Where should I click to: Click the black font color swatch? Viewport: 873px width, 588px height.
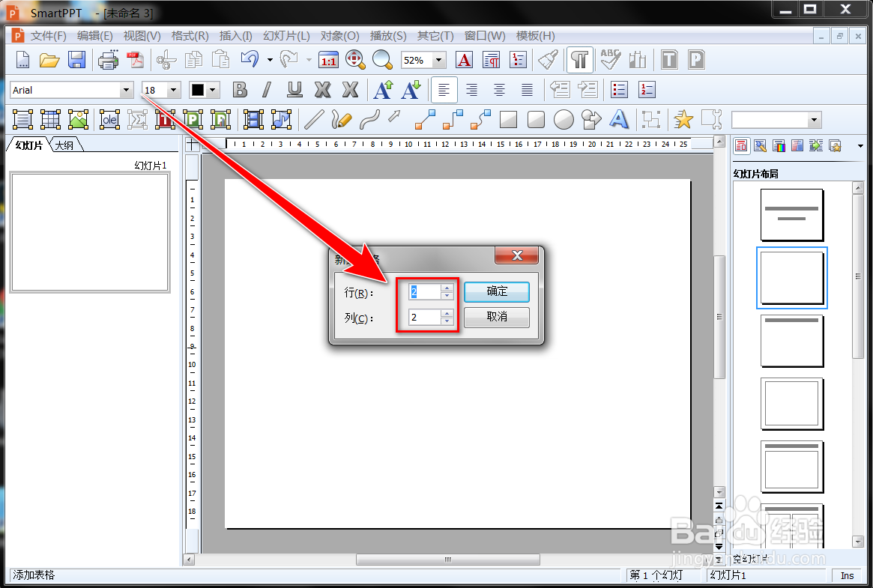[x=198, y=90]
